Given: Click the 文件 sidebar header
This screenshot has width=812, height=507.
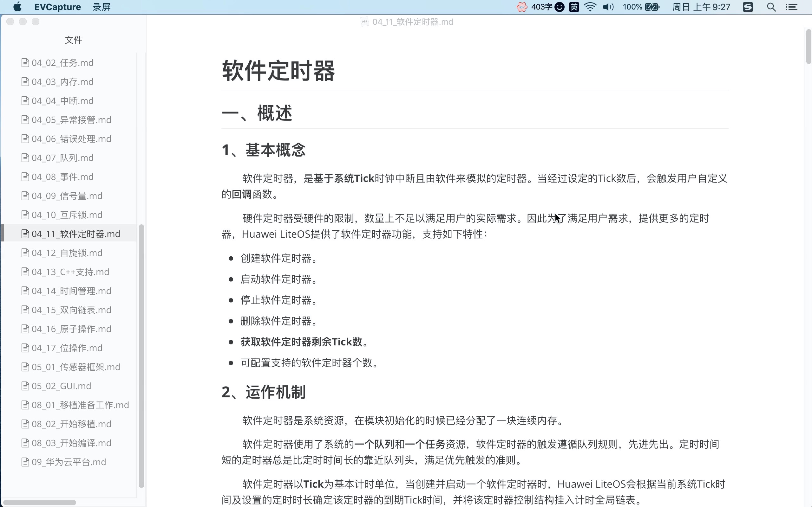Looking at the screenshot, I should tap(74, 40).
